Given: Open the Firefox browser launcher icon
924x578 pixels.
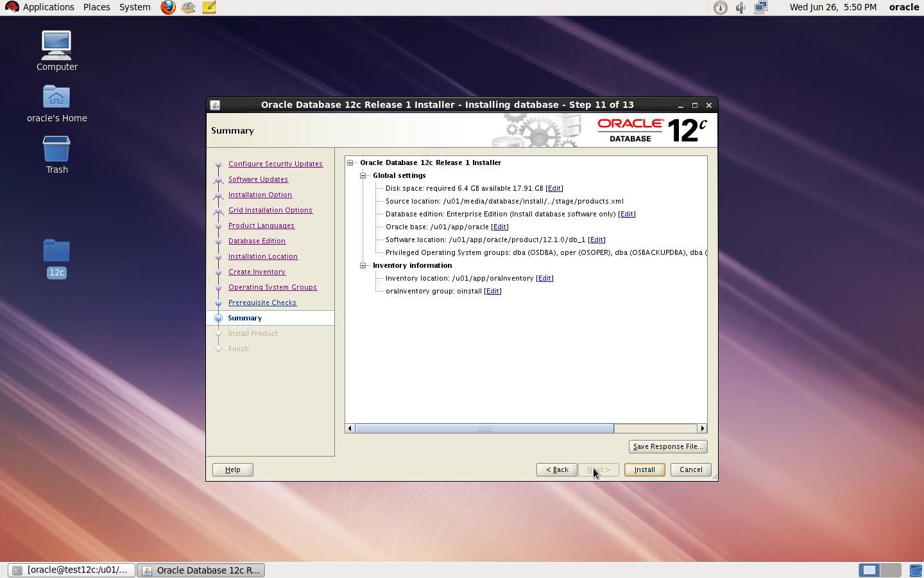Looking at the screenshot, I should pos(168,7).
